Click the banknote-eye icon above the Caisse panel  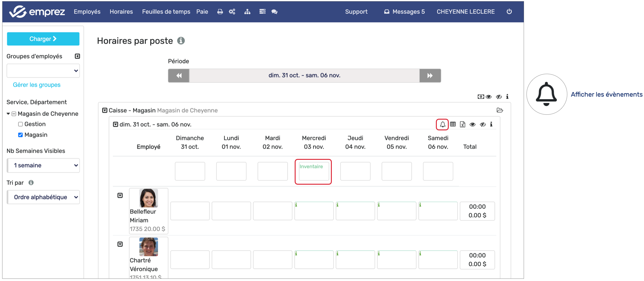point(484,97)
